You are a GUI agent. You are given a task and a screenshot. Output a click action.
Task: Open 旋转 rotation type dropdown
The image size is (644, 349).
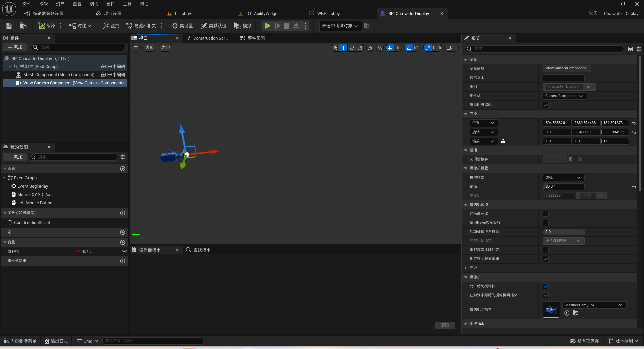(x=484, y=132)
